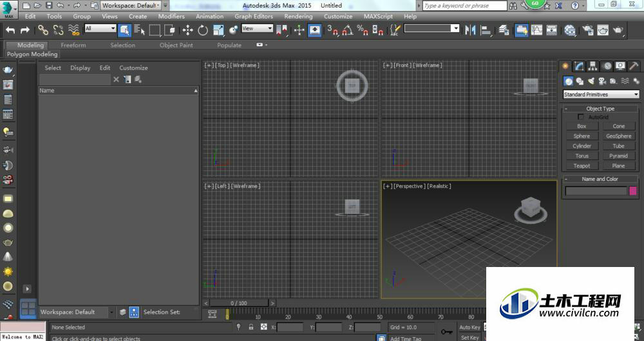
Task: Open the Named Selection Sets dropdown
Action: pos(431,28)
